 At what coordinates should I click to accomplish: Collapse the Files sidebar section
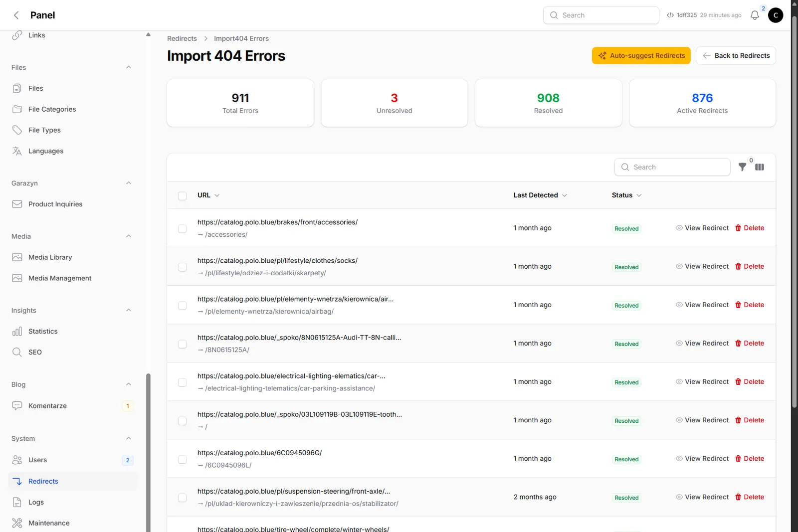pyautogui.click(x=129, y=67)
